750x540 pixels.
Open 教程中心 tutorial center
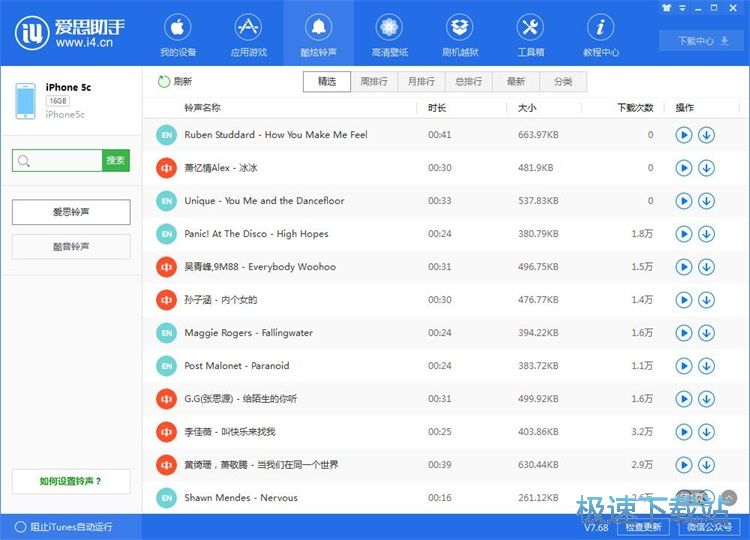(601, 34)
